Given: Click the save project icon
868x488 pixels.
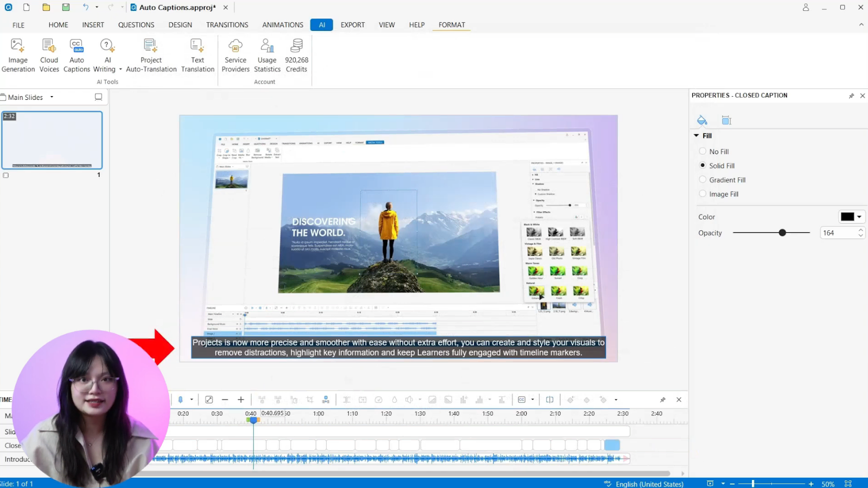Looking at the screenshot, I should point(66,8).
